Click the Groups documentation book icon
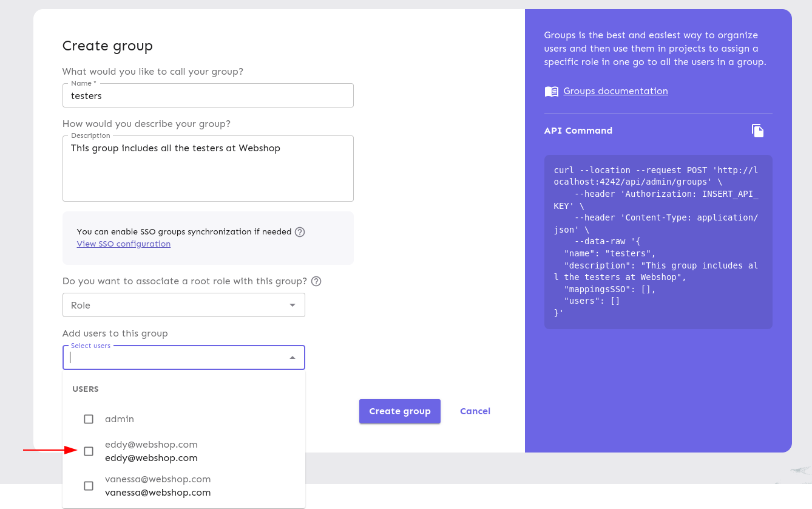812x509 pixels. coord(551,92)
